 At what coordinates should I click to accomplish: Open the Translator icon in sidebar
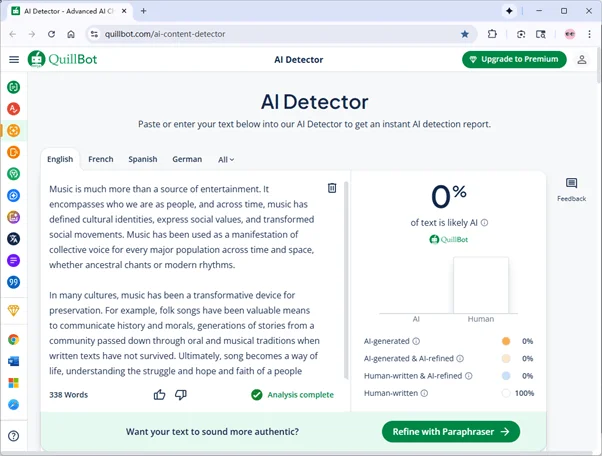click(x=14, y=239)
